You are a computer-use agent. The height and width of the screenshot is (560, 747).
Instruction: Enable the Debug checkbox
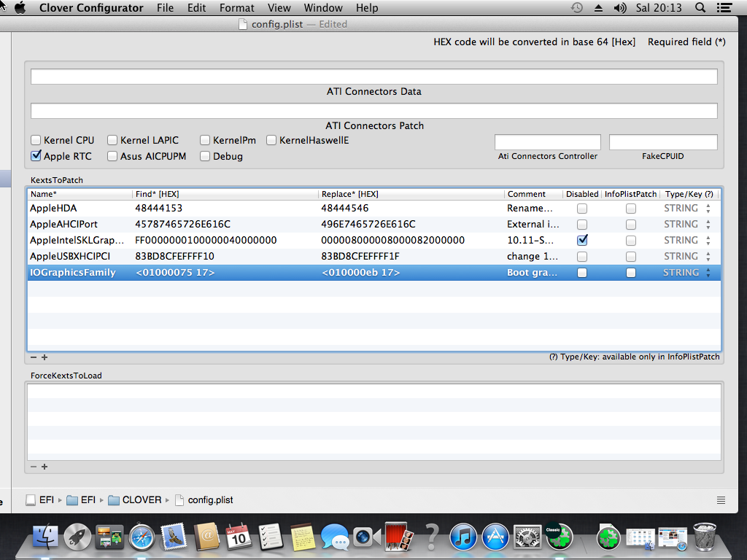tap(205, 156)
